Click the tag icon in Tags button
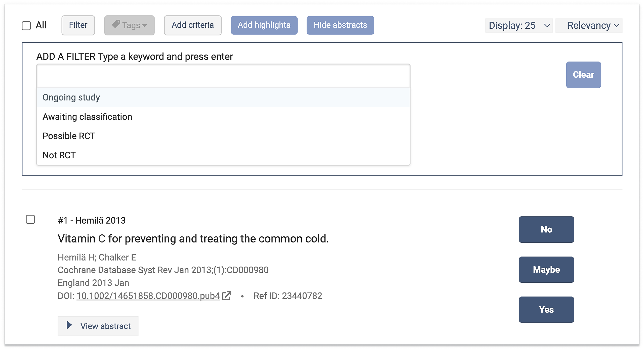The image size is (644, 350). coord(116,24)
